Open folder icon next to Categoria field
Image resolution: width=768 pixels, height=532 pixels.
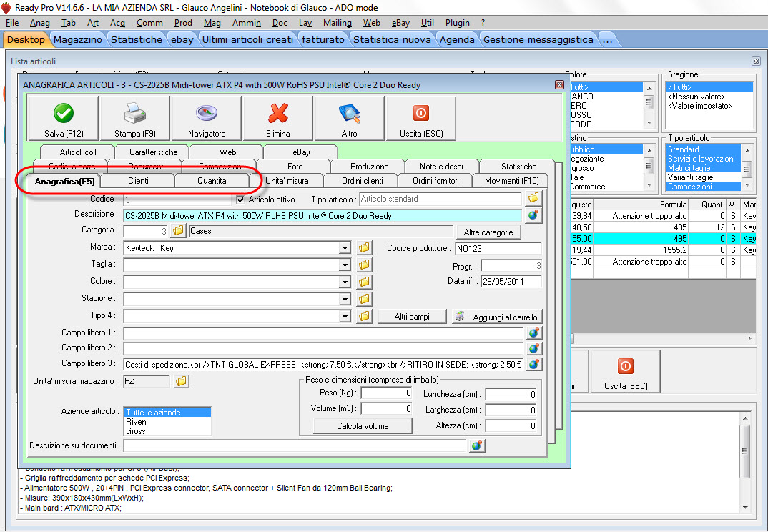coord(179,231)
